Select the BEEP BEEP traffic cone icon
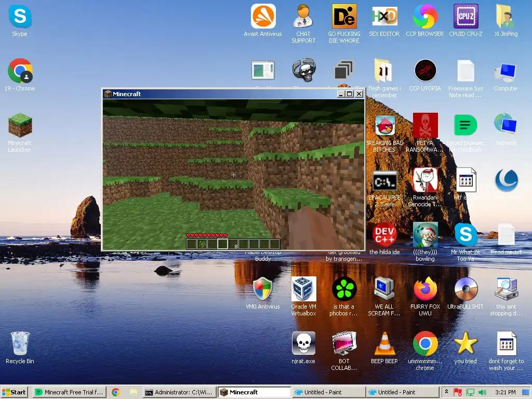532x399 pixels. tap(384, 343)
